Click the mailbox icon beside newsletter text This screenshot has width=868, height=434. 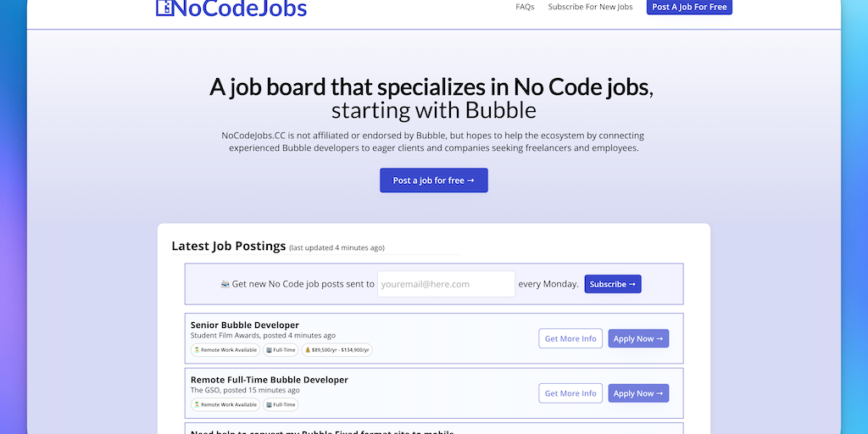coord(225,284)
